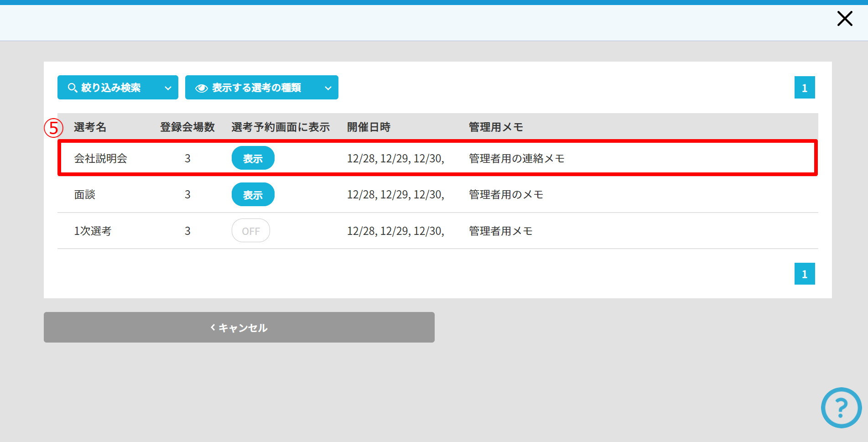868x442 pixels.
Task: Toggle 表示 switch for 面談
Action: [x=253, y=195]
